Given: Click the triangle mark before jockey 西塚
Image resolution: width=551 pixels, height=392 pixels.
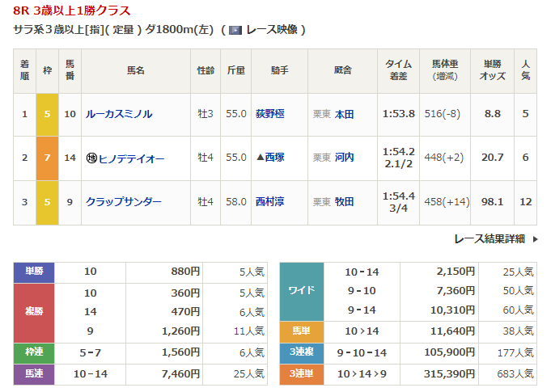Looking at the screenshot, I should click(259, 158).
